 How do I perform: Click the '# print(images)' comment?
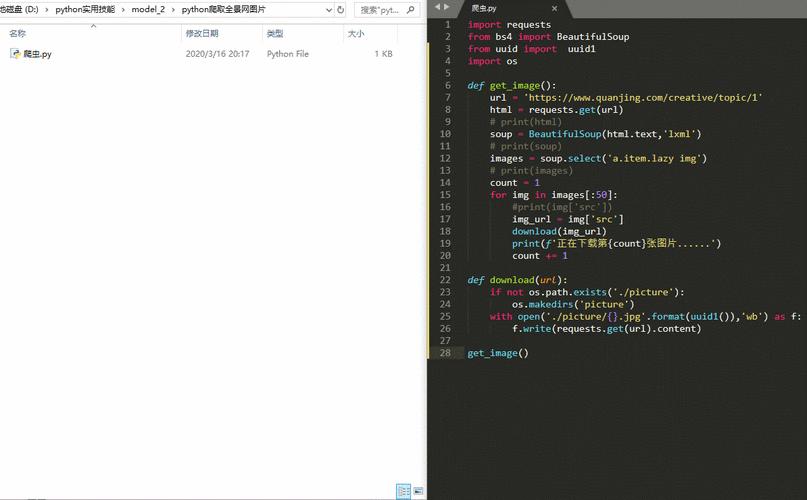[531, 170]
